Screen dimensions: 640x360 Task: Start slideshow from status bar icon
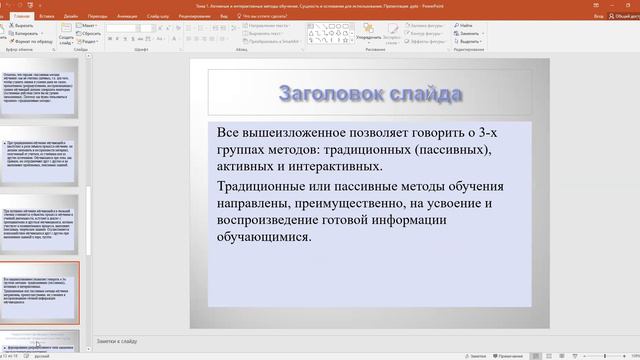575,356
